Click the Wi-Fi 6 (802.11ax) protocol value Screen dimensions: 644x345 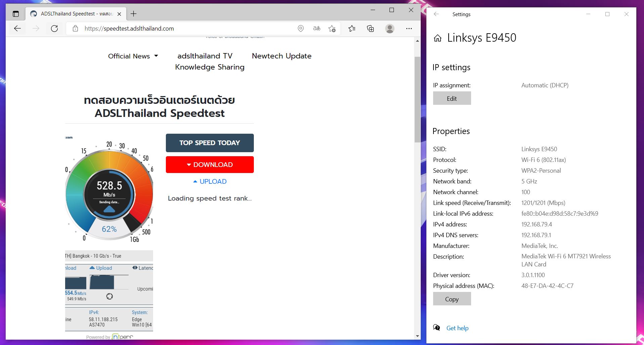click(x=544, y=160)
